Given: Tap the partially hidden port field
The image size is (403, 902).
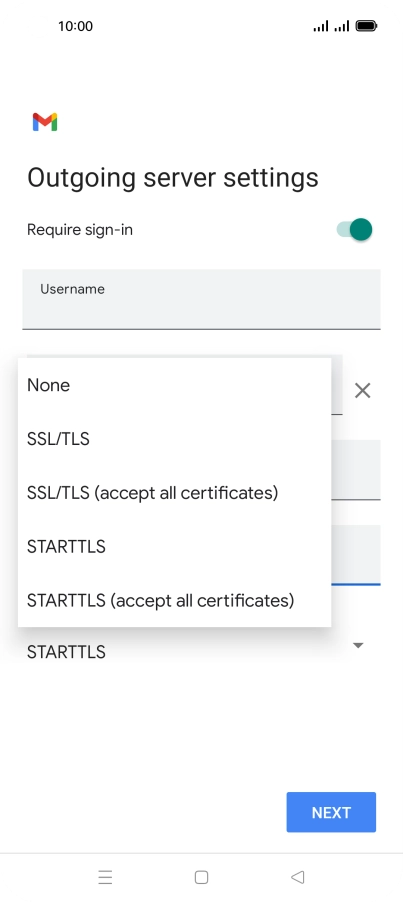Looking at the screenshot, I should tap(356, 555).
